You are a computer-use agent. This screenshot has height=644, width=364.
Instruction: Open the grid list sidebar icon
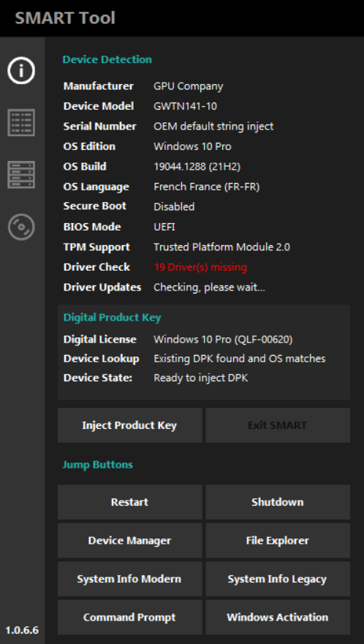pos(21,122)
